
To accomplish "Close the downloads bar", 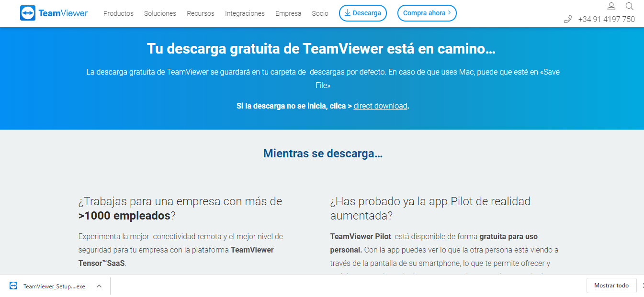I will (642, 286).
